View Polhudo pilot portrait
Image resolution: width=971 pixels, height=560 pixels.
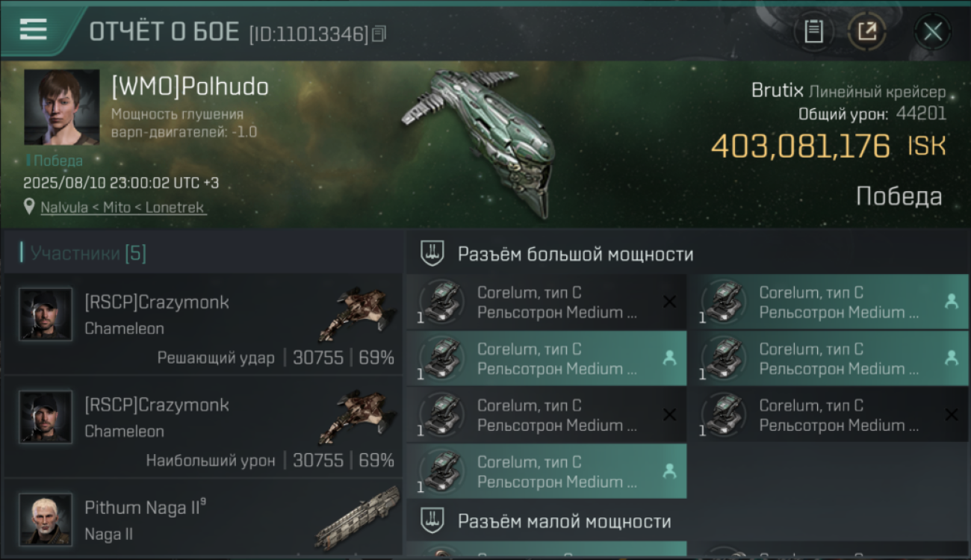(x=61, y=107)
